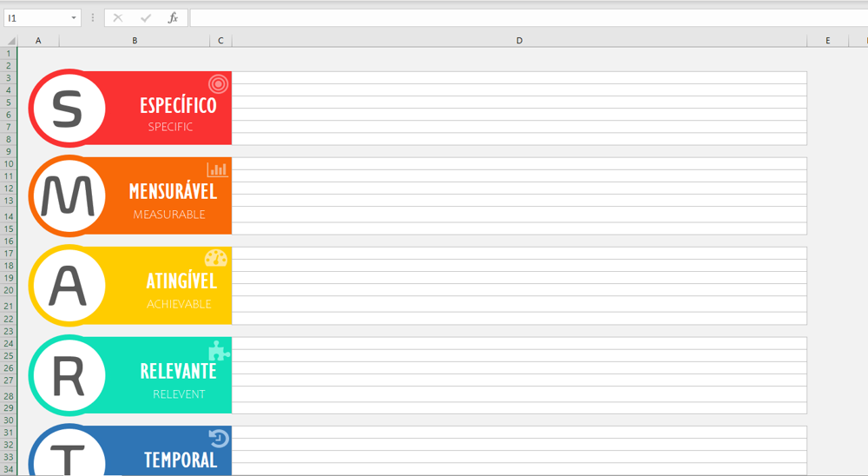Click the clock history icon on Temporal banner
Viewport: 868px width, 476px height.
click(x=219, y=438)
